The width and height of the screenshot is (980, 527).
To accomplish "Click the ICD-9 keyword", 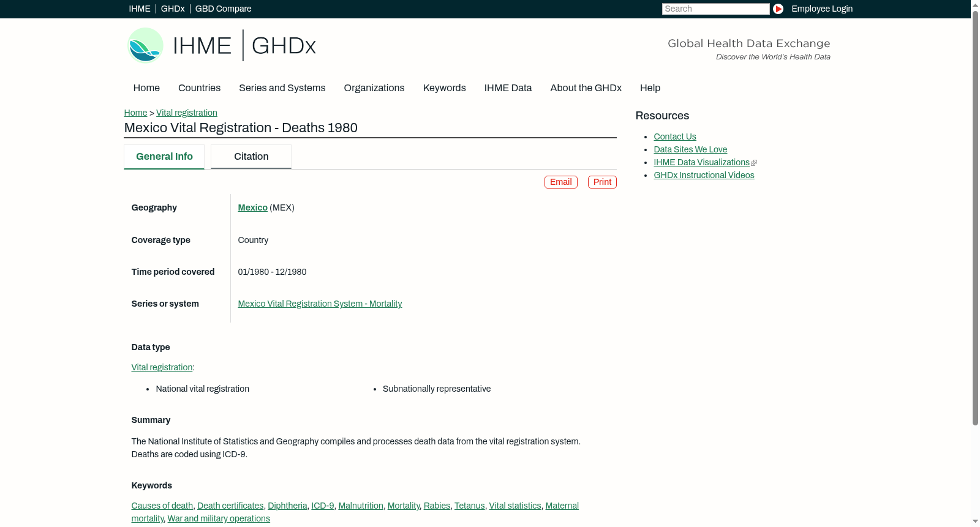I will tap(323, 506).
